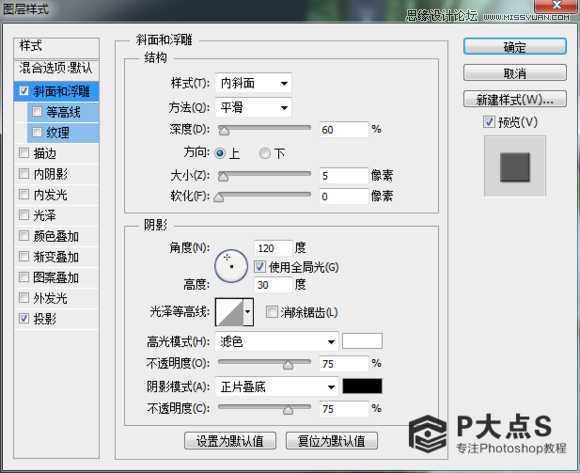Click the 角度 value field 120

pyautogui.click(x=273, y=248)
